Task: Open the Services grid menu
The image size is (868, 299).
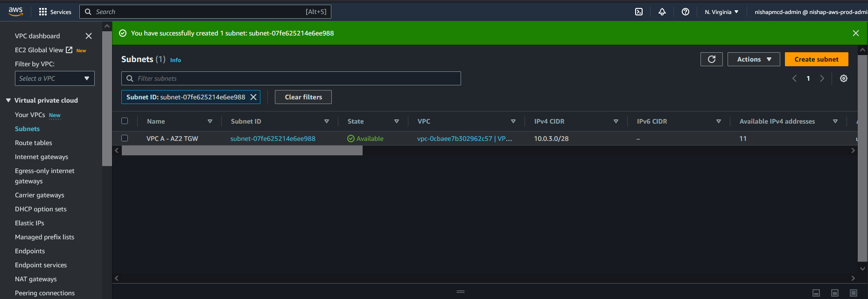Action: (x=55, y=12)
